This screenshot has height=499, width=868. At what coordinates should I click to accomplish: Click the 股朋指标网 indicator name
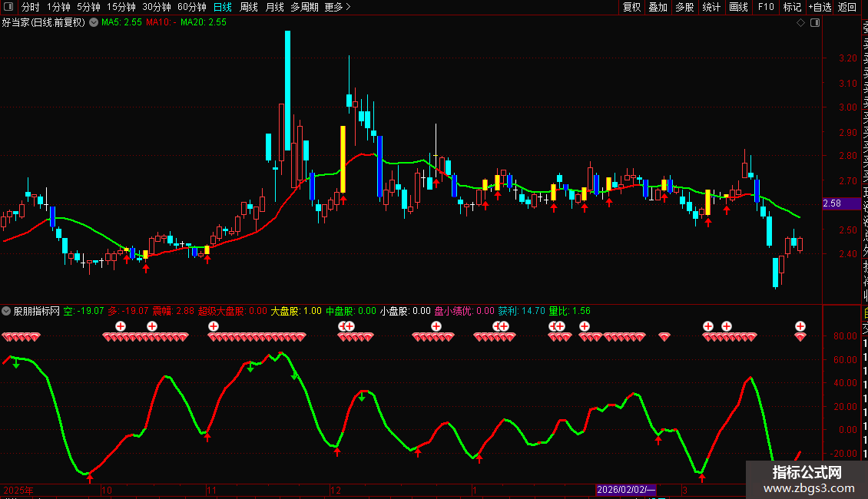point(37,311)
